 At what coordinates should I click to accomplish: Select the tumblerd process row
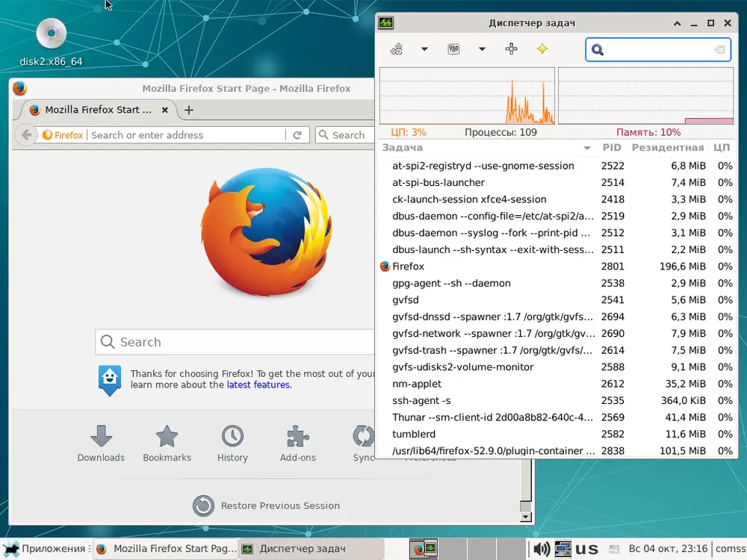point(557,435)
